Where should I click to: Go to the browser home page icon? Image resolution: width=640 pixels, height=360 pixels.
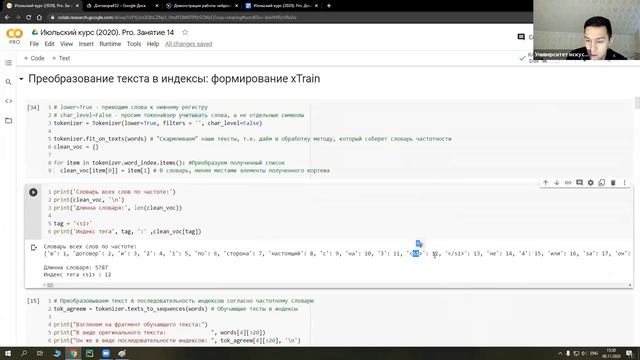[39, 18]
